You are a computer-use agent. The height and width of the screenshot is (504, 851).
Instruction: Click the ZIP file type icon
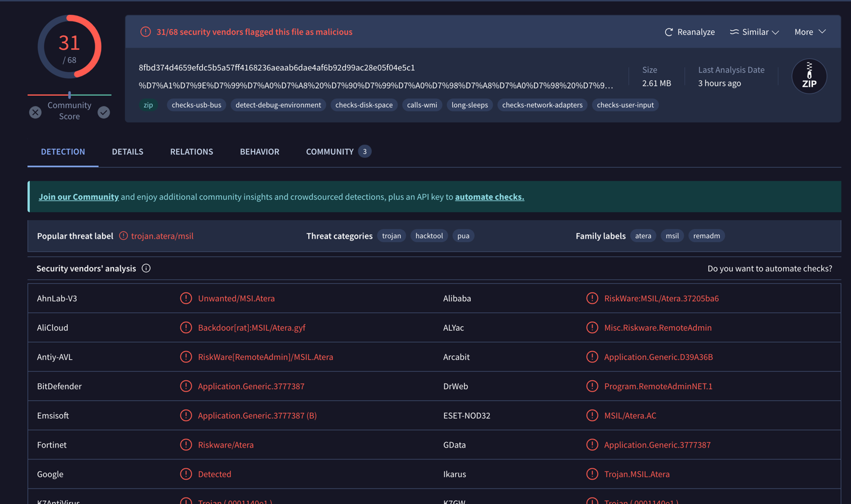[x=809, y=76]
